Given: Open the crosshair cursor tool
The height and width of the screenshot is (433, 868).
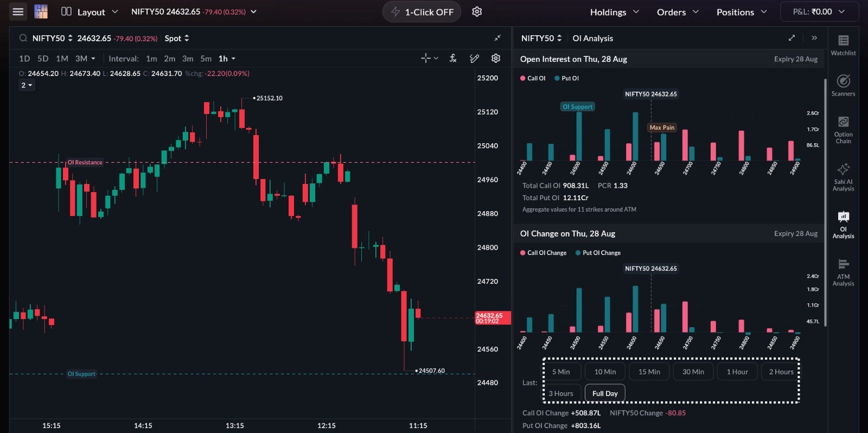Looking at the screenshot, I should tap(429, 58).
